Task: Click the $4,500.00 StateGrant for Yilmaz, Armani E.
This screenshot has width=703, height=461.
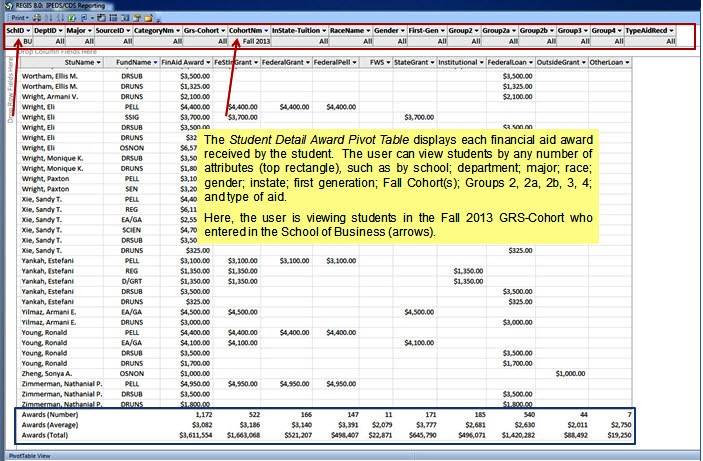Action: 419,312
